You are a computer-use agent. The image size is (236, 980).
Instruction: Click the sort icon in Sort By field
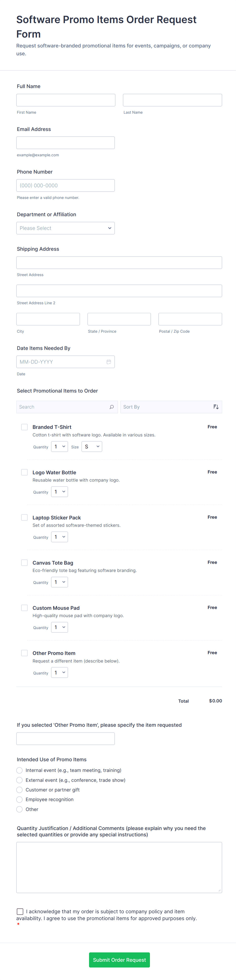pyautogui.click(x=216, y=407)
